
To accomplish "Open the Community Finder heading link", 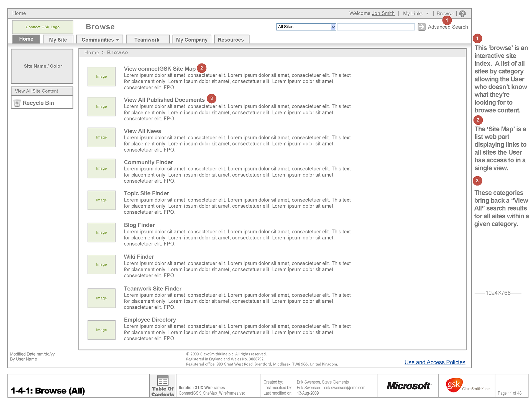I will 148,162.
